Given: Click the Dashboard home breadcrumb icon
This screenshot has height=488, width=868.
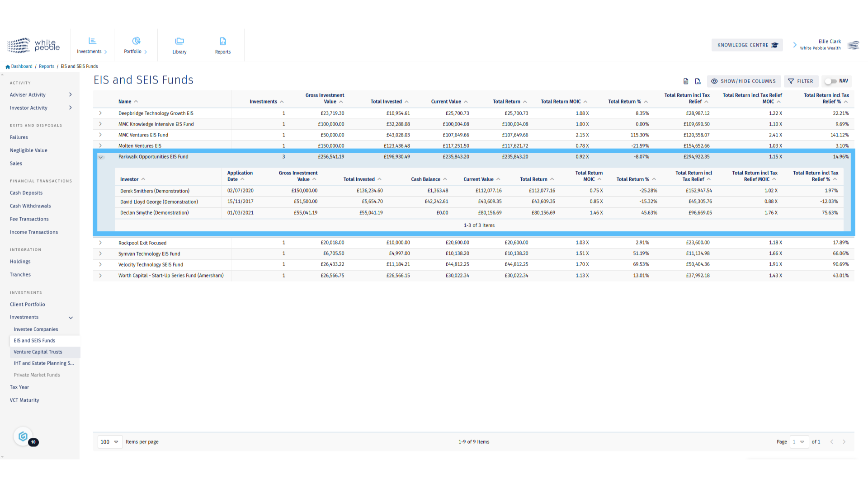Looking at the screenshot, I should click(x=8, y=67).
